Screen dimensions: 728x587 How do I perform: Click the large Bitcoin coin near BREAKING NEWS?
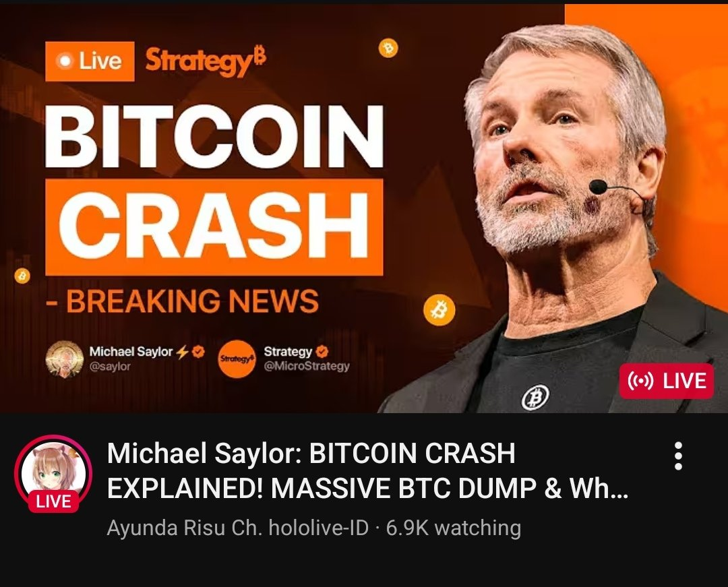coord(439,309)
